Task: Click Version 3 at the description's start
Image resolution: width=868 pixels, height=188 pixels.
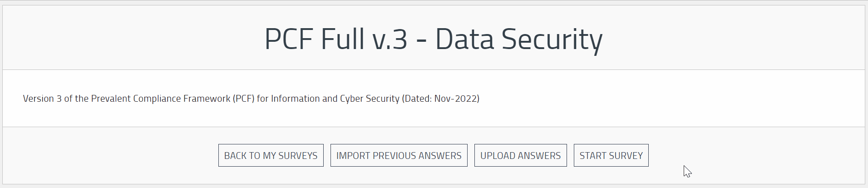Action: (42, 99)
